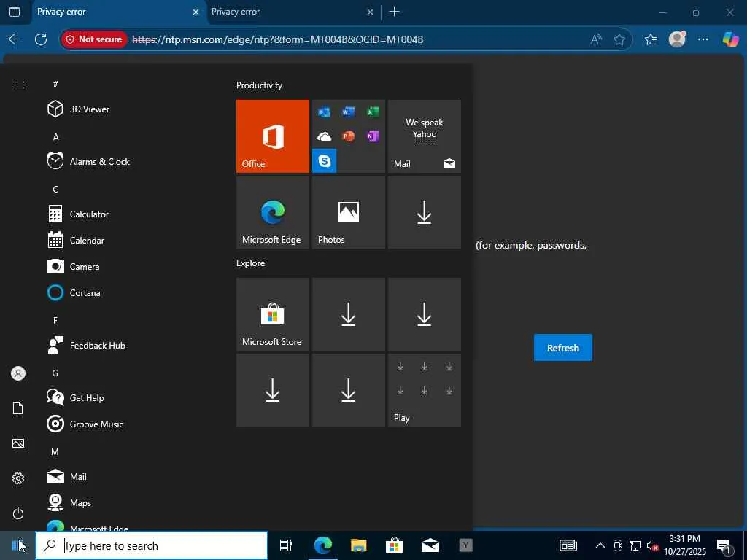Open the Favorites list in Edge toolbar
The height and width of the screenshot is (560, 747).
pyautogui.click(x=651, y=39)
